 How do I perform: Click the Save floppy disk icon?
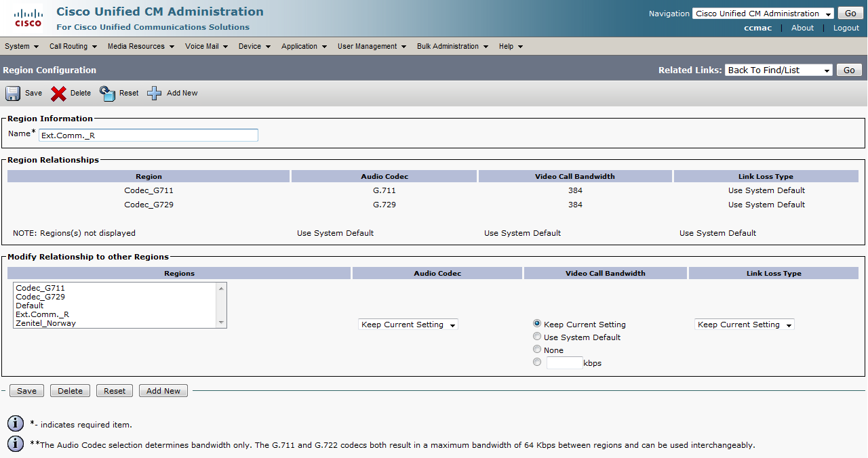coord(13,93)
